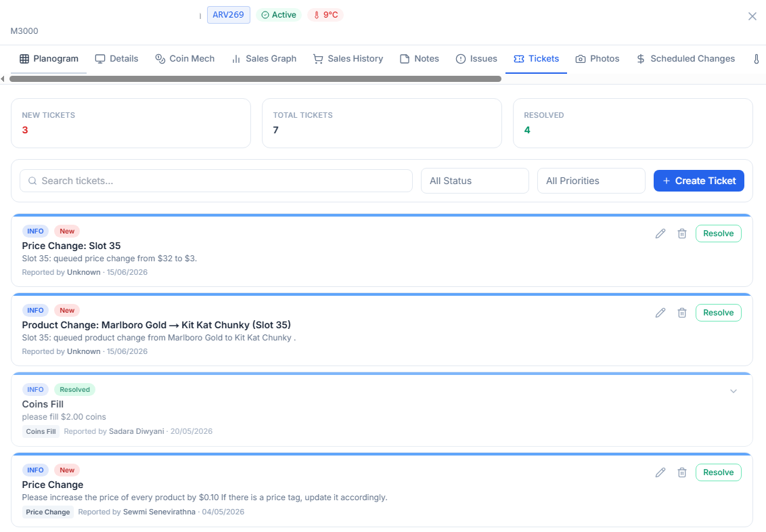Click Create Ticket button
This screenshot has height=532, width=766.
click(x=698, y=181)
